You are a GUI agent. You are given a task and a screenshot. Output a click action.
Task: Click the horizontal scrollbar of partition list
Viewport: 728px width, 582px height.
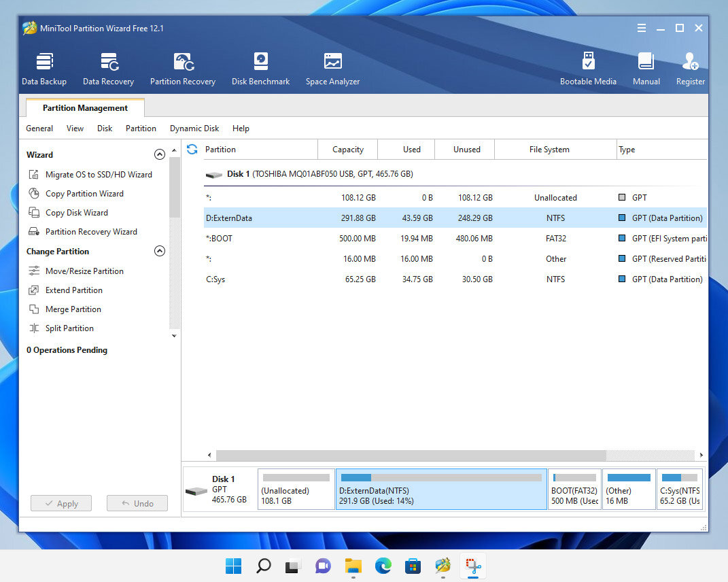[411, 456]
